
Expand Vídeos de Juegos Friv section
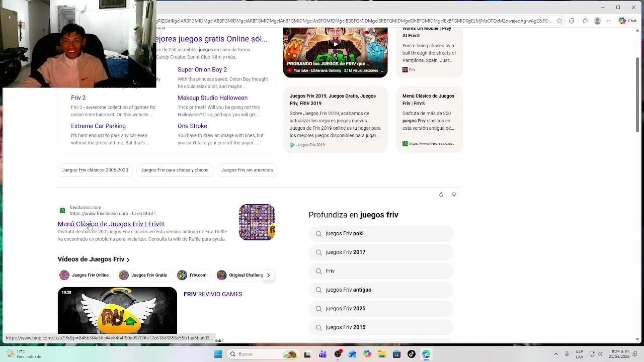pyautogui.click(x=94, y=259)
